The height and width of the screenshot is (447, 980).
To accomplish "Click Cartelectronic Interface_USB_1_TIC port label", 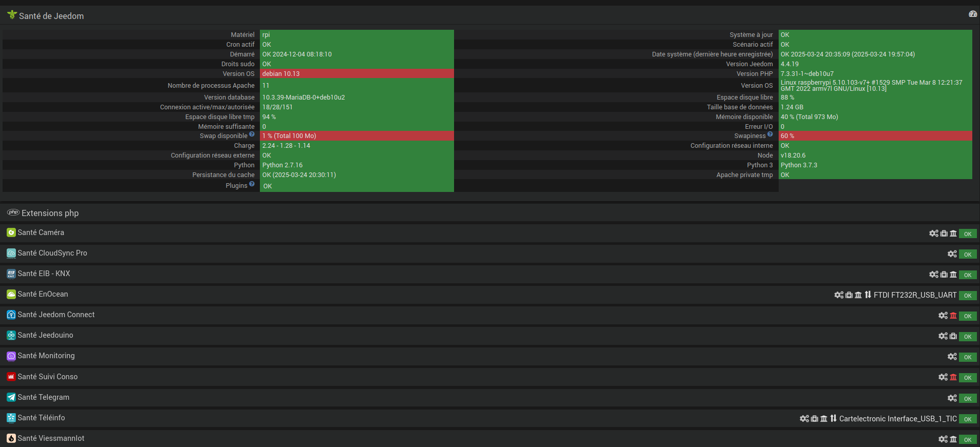I will coord(898,419).
